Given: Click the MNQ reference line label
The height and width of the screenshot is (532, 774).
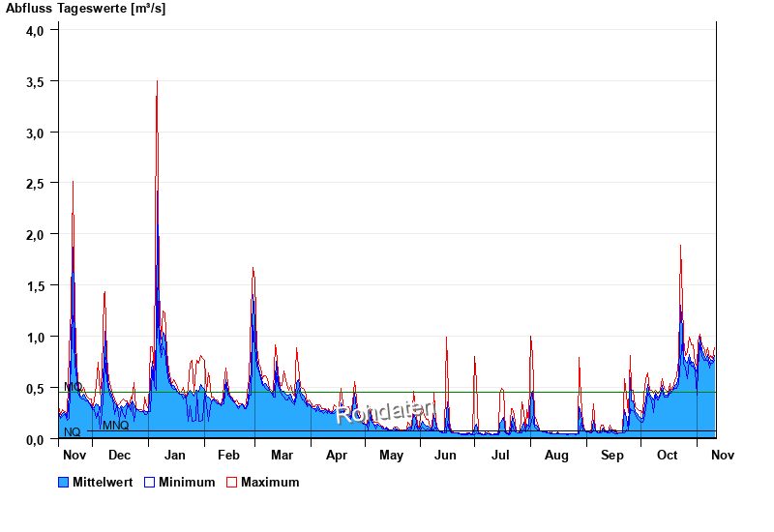Looking at the screenshot, I should (115, 426).
